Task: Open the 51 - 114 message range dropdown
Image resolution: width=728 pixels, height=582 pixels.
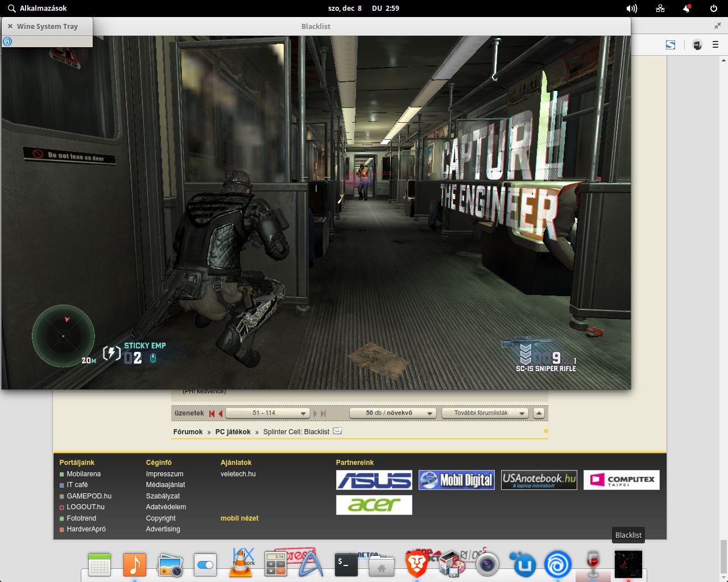Action: [268, 413]
